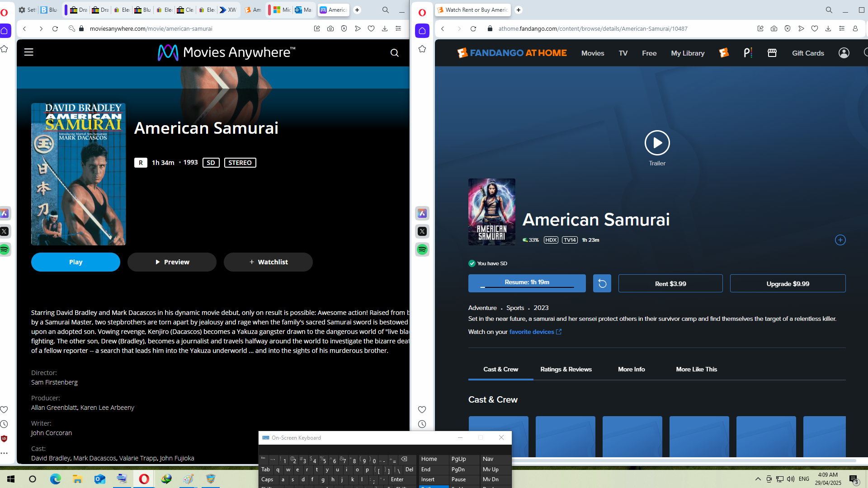
Task: Open X (Twitter) in the right Opera sidebar
Action: tap(422, 231)
